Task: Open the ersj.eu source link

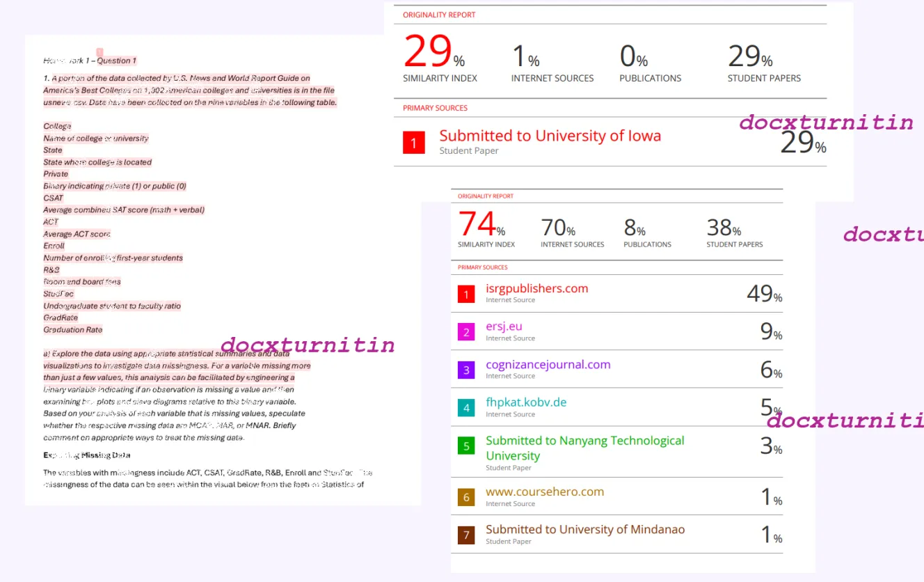Action: pos(504,327)
